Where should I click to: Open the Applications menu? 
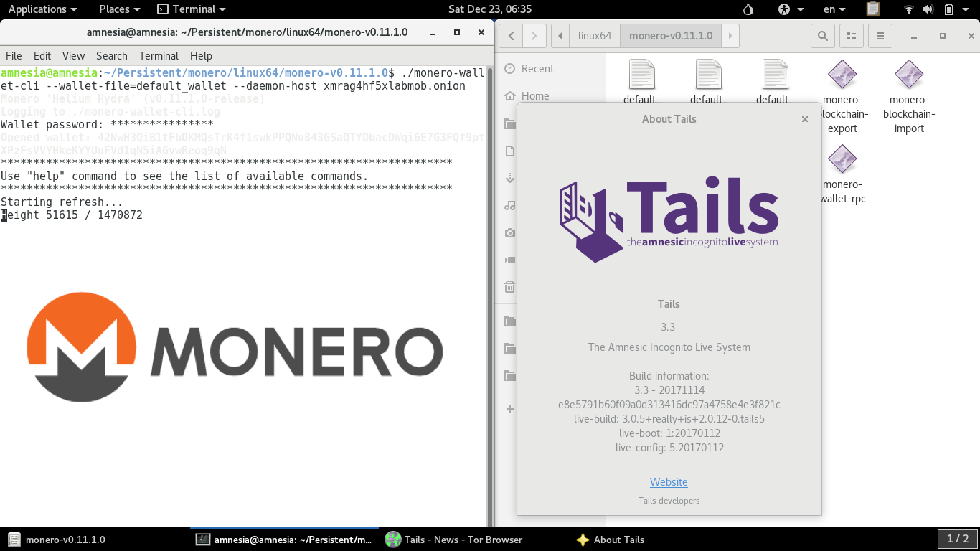42,9
